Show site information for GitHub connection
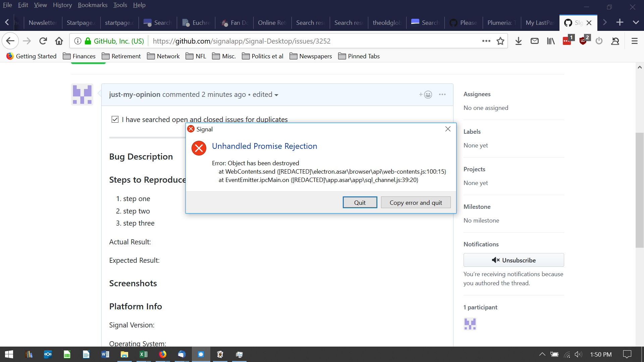Viewport: 644px width, 362px height. pyautogui.click(x=78, y=41)
